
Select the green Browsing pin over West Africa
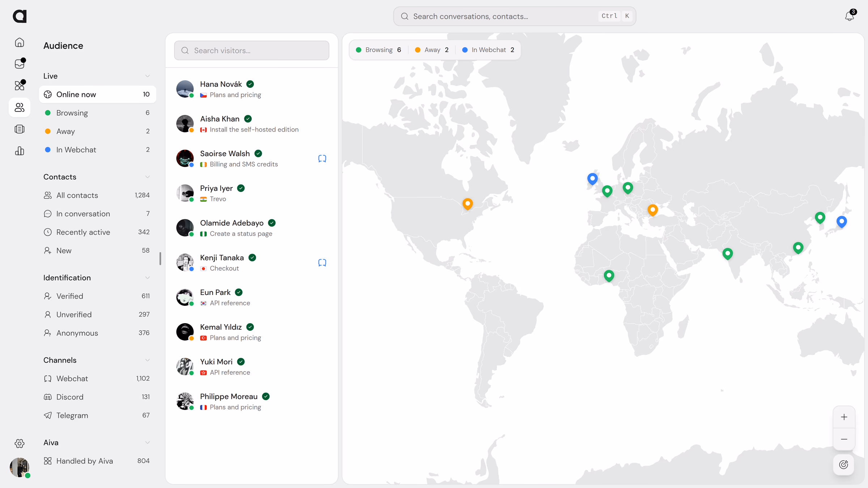point(609,276)
